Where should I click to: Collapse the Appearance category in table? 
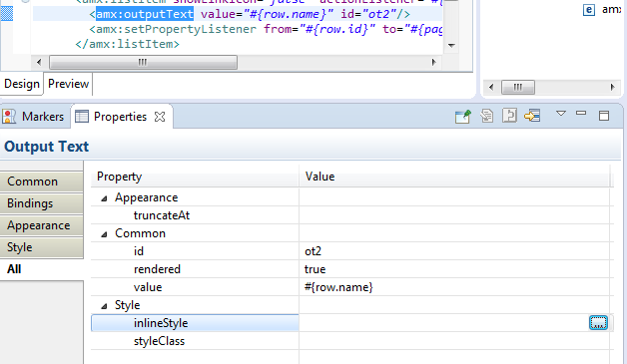(x=104, y=198)
